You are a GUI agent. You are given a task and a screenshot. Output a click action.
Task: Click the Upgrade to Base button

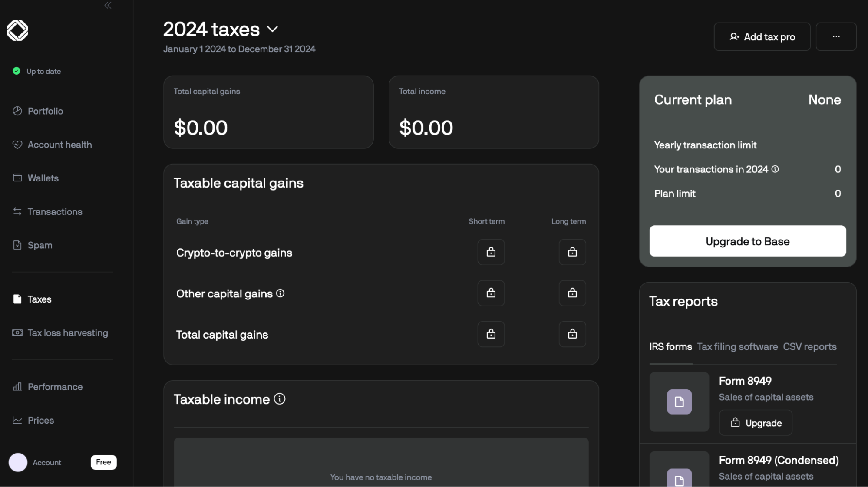747,241
